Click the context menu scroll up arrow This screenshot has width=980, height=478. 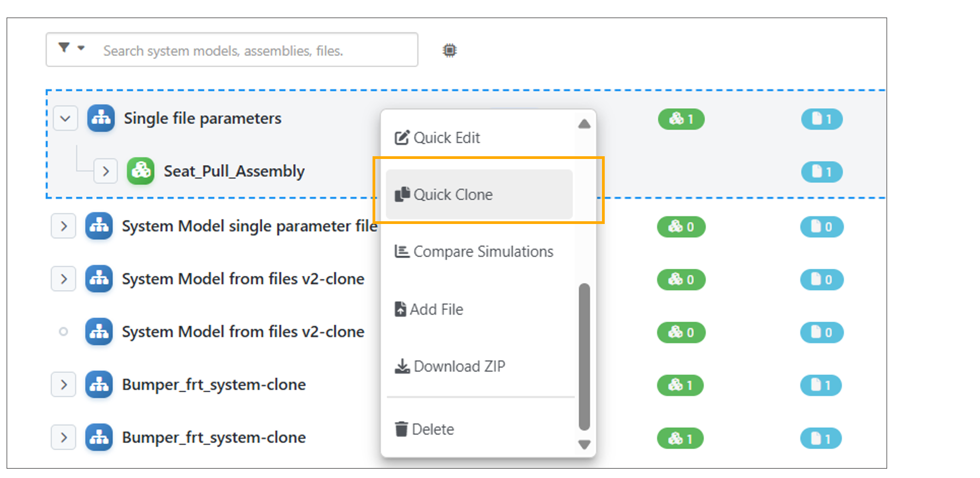click(584, 124)
